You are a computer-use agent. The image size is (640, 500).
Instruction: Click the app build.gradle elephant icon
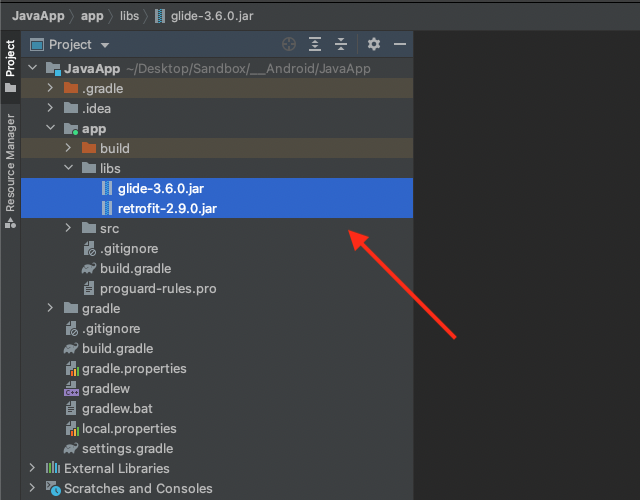(x=89, y=268)
